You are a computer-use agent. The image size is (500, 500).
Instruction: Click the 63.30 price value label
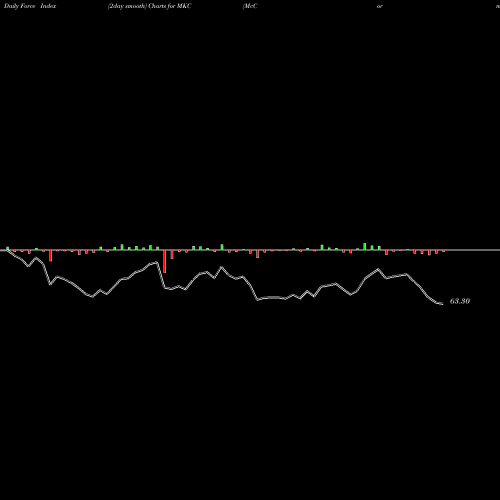click(x=460, y=301)
